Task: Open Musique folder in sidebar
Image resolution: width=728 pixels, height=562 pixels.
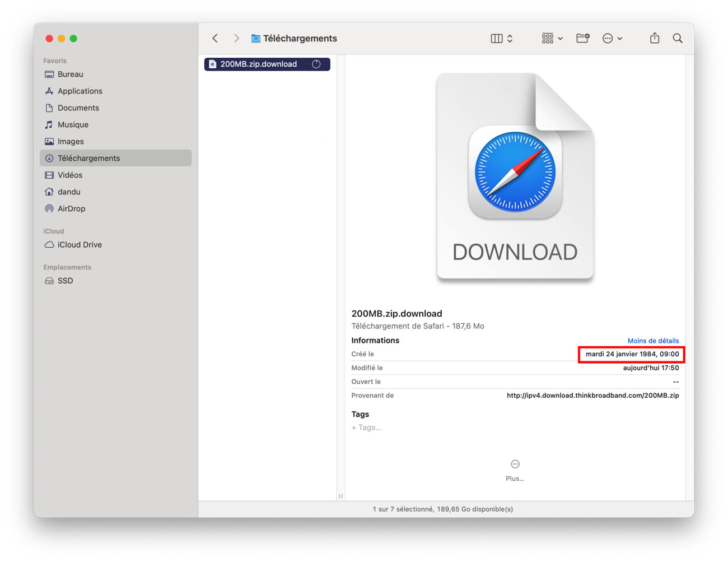Action: (x=116, y=124)
